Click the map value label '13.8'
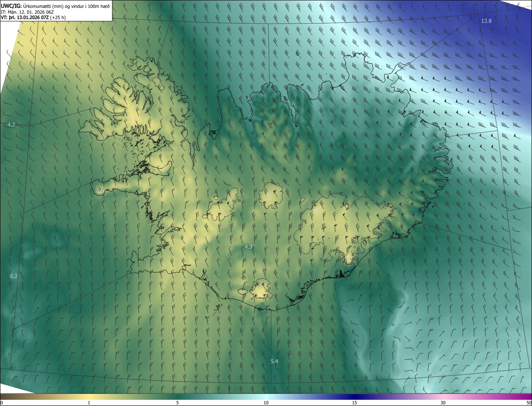This screenshot has width=532, height=406. (486, 21)
